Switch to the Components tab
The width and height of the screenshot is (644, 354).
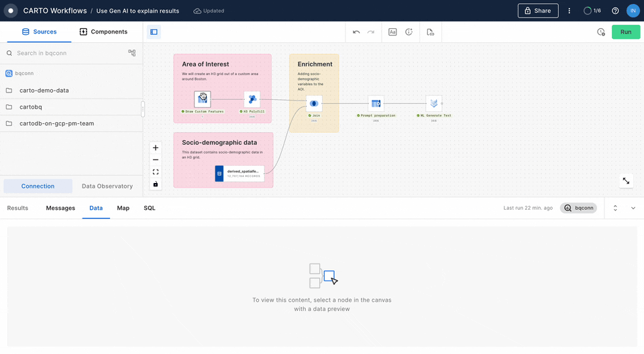(x=103, y=32)
